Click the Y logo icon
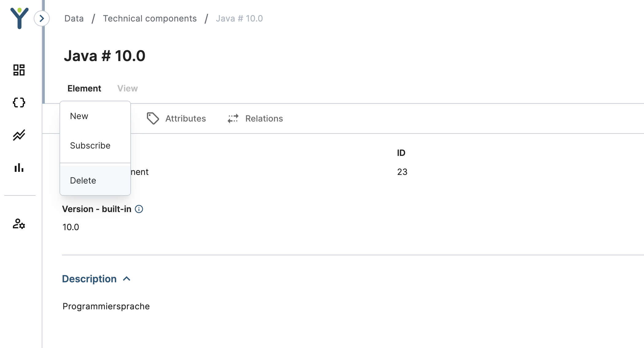Screen dimensions: 644x348 (x=19, y=18)
